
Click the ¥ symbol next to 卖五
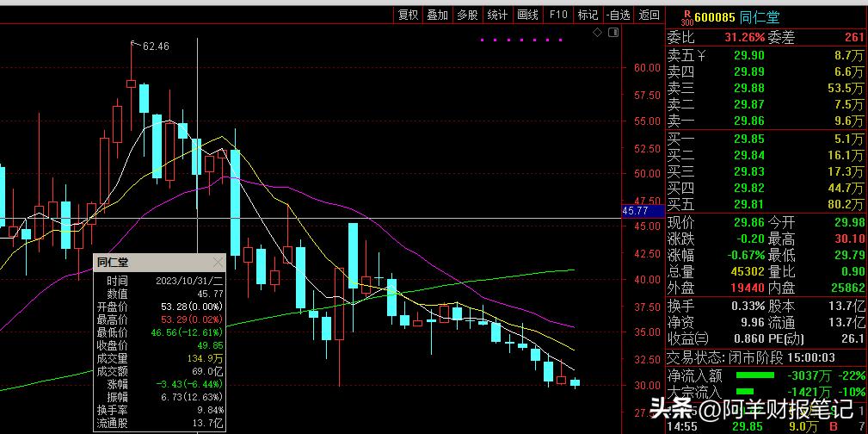pos(701,55)
